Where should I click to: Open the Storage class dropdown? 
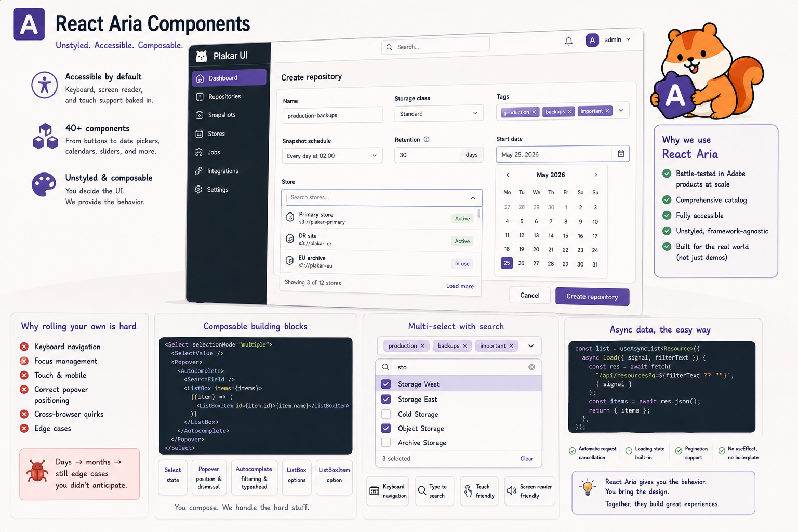(x=439, y=113)
